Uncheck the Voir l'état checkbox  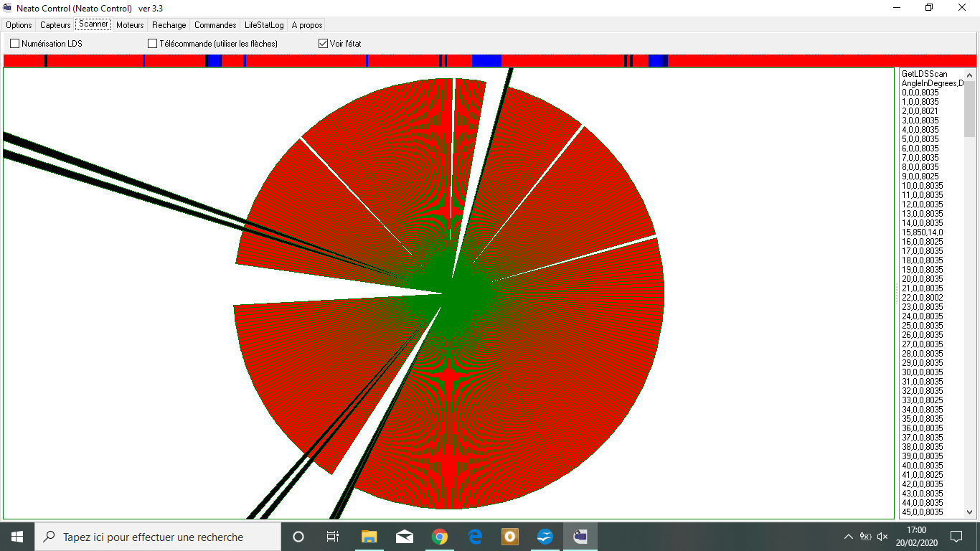tap(323, 44)
